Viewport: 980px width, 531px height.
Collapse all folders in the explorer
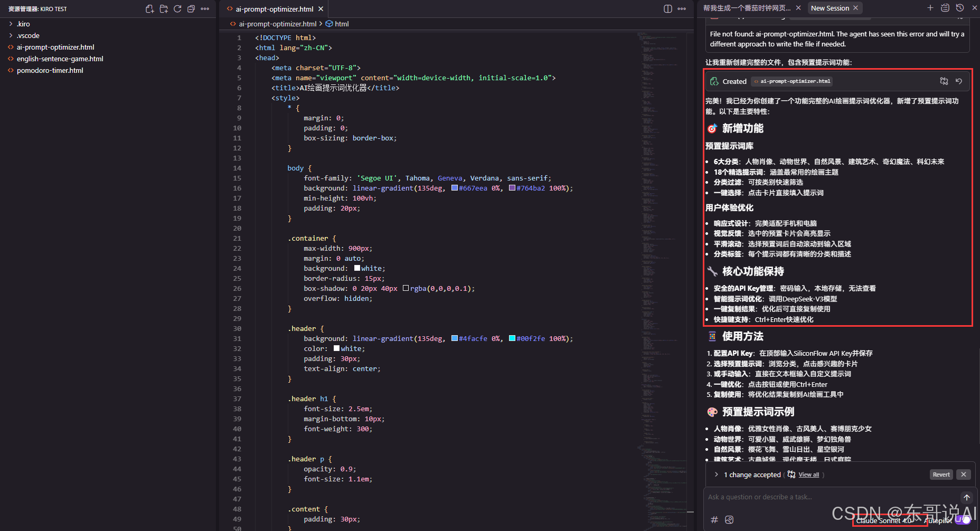coord(191,9)
